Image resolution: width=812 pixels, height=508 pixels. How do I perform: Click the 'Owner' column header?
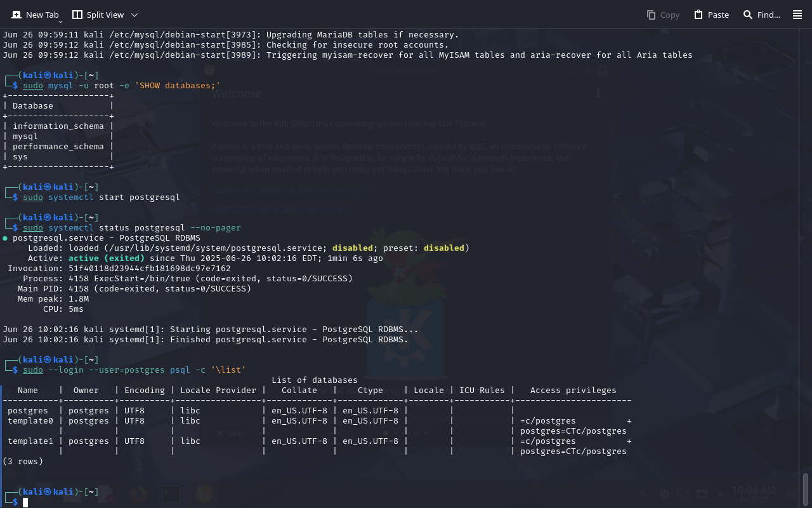(x=86, y=391)
